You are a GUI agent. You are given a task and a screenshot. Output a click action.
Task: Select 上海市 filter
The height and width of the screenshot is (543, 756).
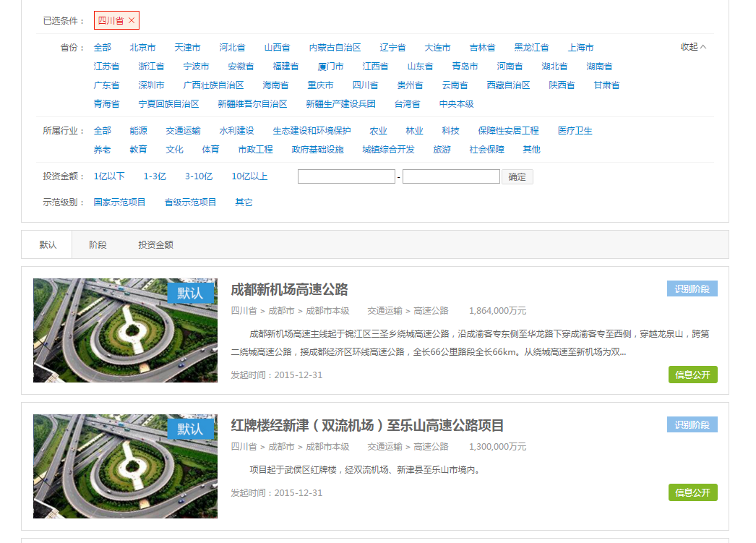(580, 47)
